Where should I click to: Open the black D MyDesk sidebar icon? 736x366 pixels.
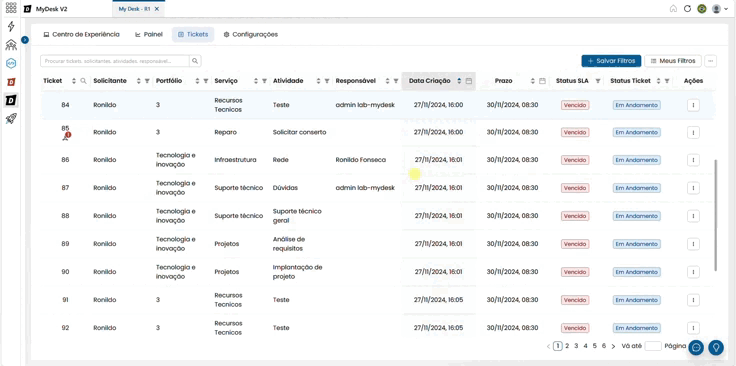pos(11,100)
